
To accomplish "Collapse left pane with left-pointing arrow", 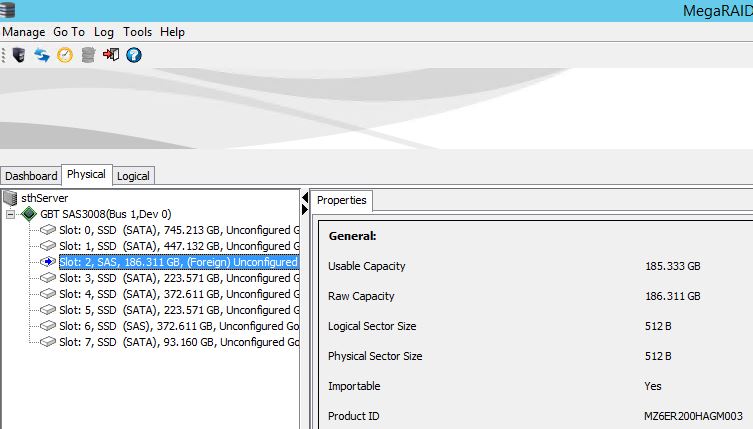I will click(305, 197).
